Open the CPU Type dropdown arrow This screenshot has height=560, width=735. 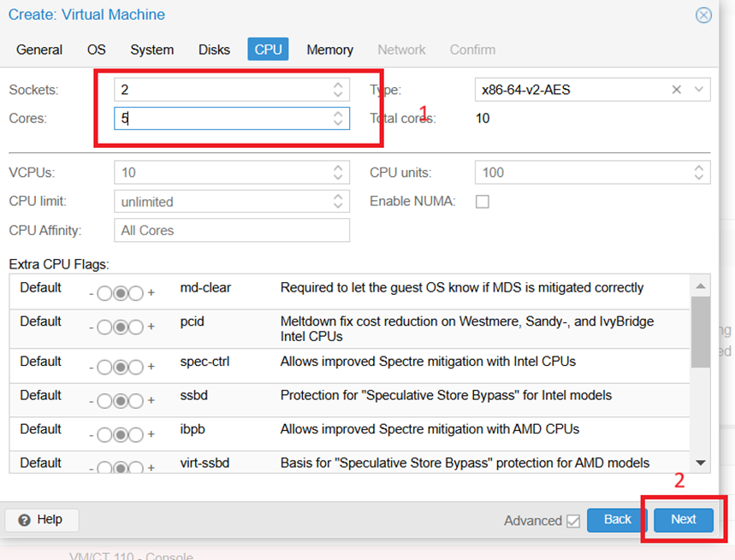pyautogui.click(x=698, y=90)
